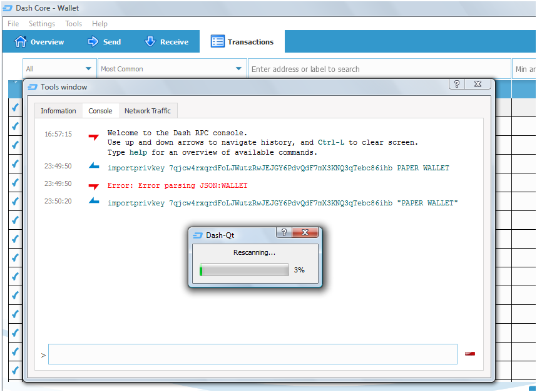Close the Tools window

478,85
